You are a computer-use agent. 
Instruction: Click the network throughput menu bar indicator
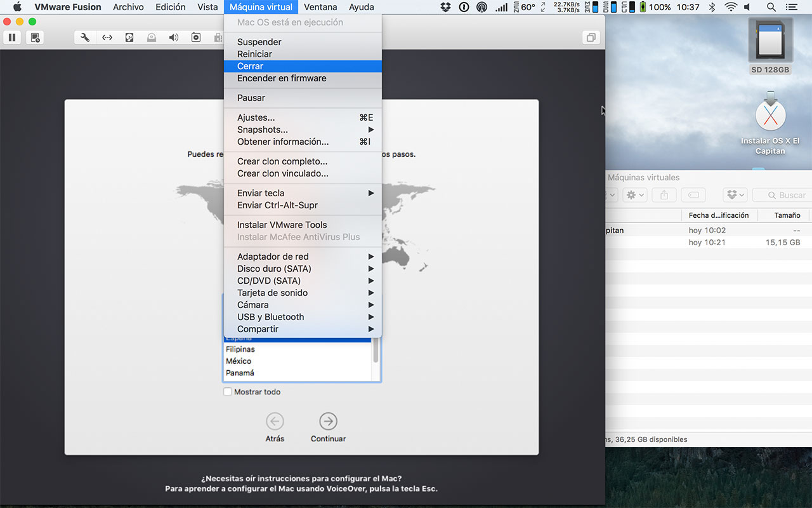coord(566,7)
